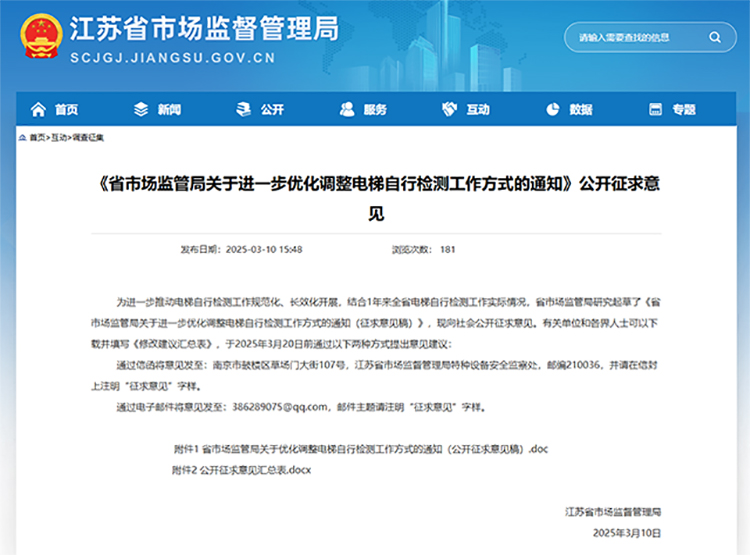Click 首页 in the breadcrumb trail
The height and width of the screenshot is (555, 750).
coord(37,137)
